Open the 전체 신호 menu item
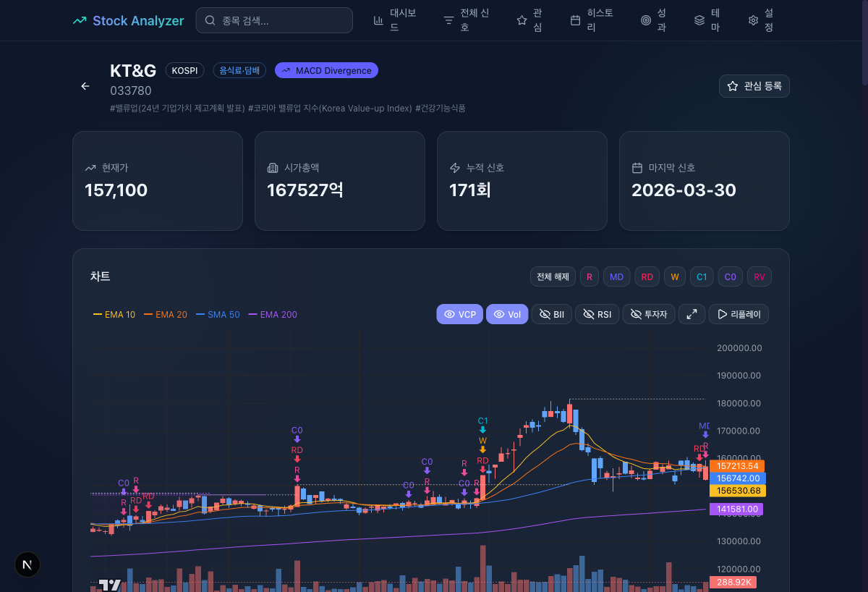The height and width of the screenshot is (592, 868). click(467, 20)
